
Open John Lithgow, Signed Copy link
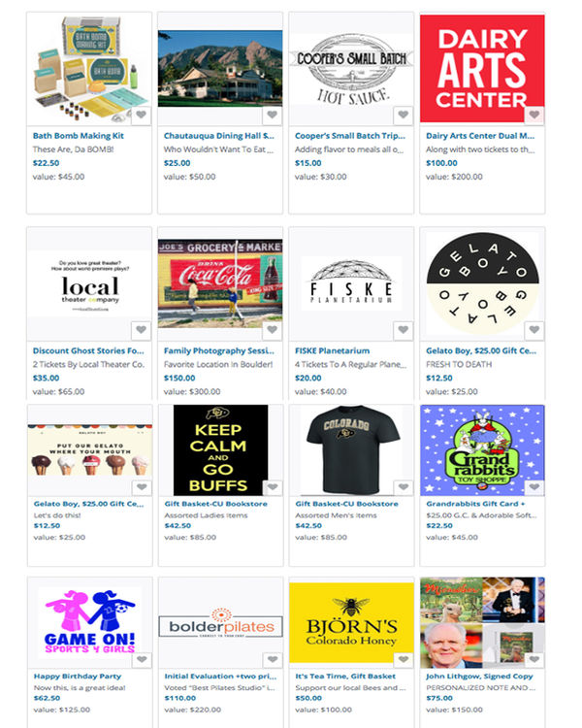coord(479,677)
